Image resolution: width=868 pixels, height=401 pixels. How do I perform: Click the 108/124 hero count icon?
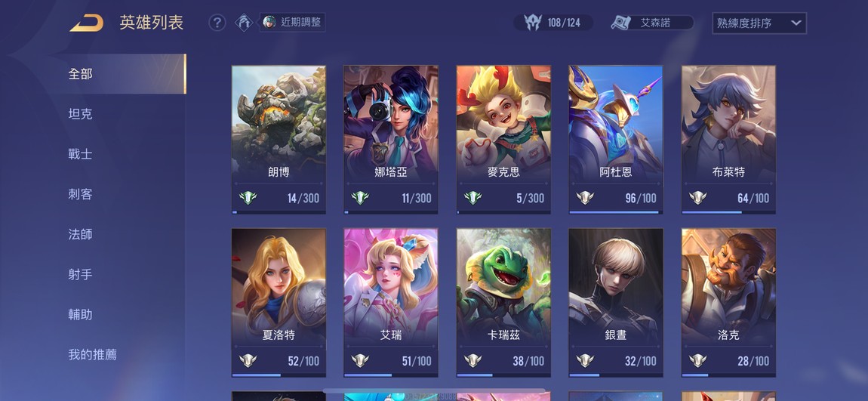pyautogui.click(x=533, y=23)
